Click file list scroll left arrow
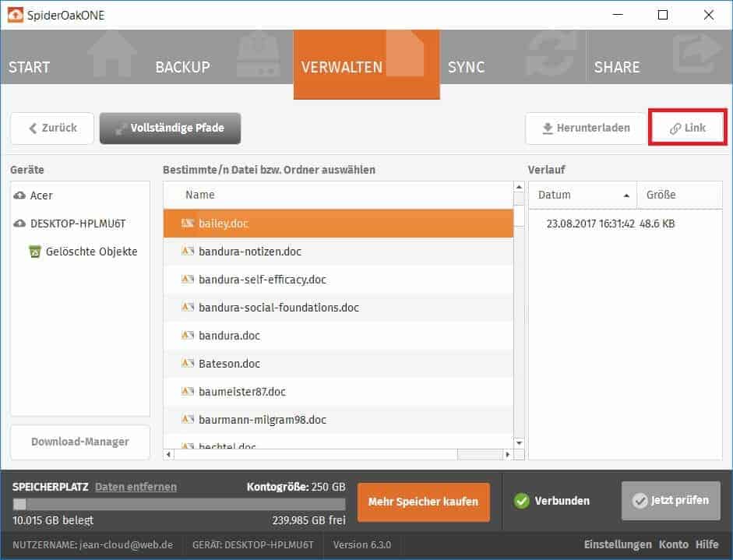Viewport: 733px width, 560px height. (168, 454)
